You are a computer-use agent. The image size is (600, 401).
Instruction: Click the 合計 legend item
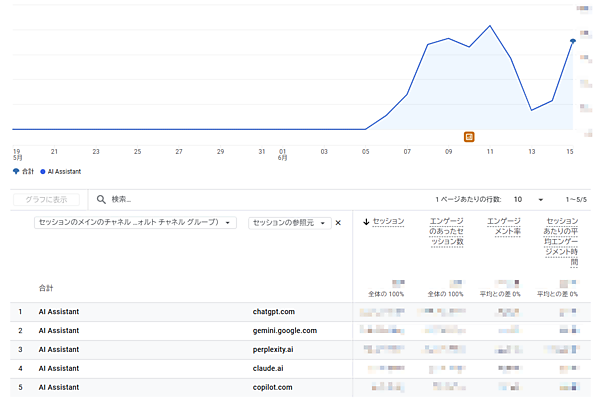tap(23, 171)
